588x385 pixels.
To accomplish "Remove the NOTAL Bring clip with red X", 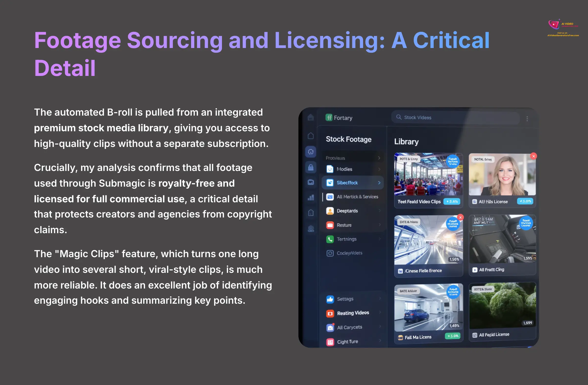I will (533, 156).
